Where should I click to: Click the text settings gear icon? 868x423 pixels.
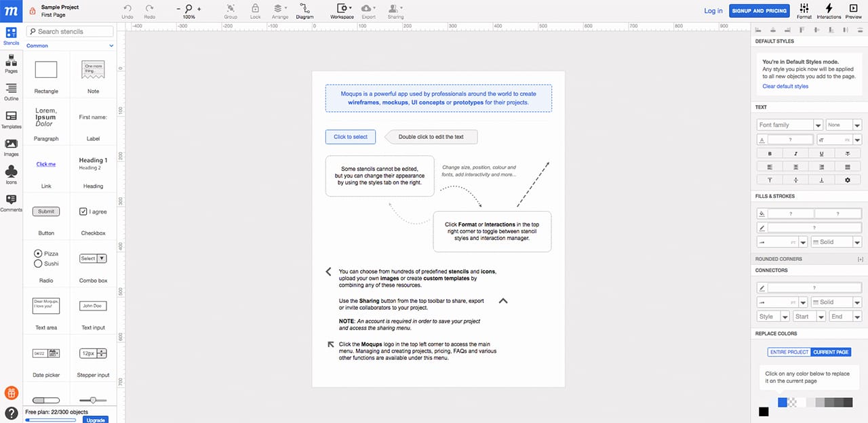(848, 180)
